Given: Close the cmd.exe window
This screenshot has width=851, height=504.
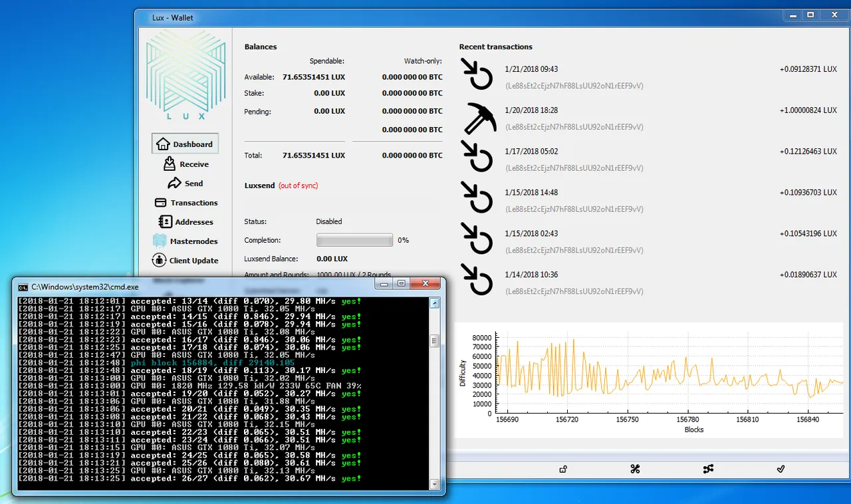Looking at the screenshot, I should [425, 284].
